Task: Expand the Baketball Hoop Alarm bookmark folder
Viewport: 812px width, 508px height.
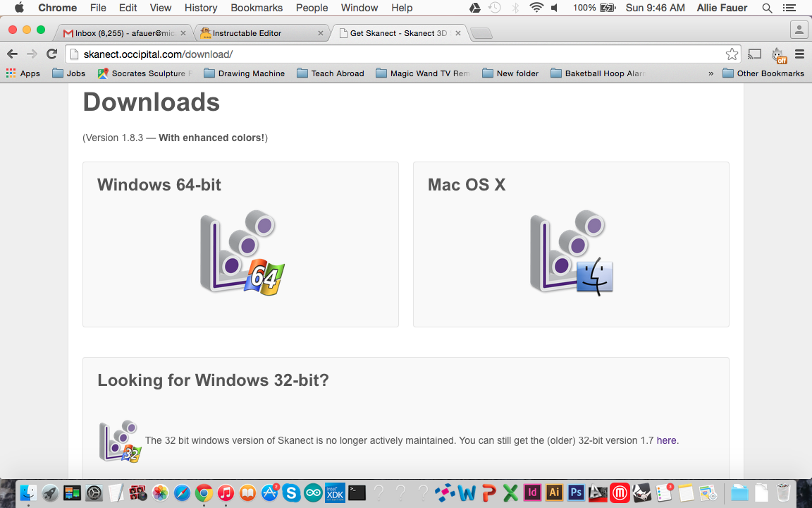Action: point(598,73)
